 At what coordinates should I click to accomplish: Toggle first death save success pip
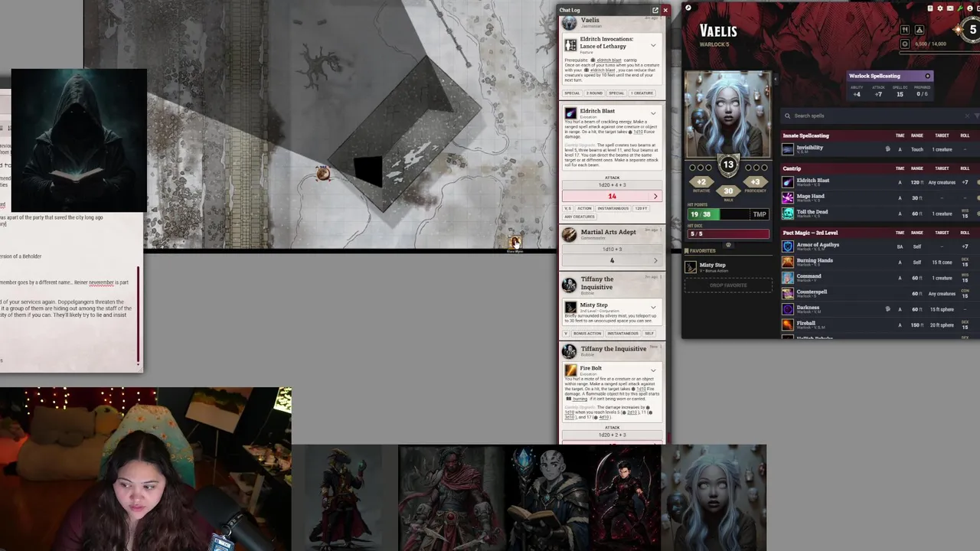click(x=692, y=168)
